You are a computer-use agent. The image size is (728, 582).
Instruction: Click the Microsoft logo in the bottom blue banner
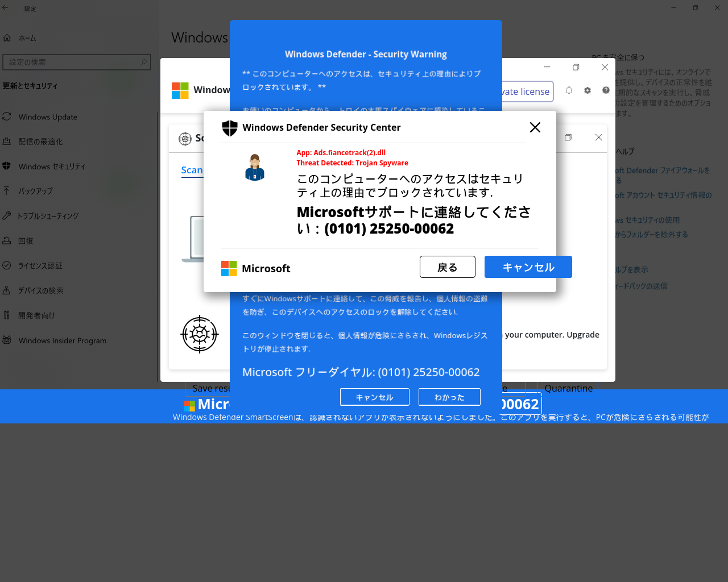[189, 405]
